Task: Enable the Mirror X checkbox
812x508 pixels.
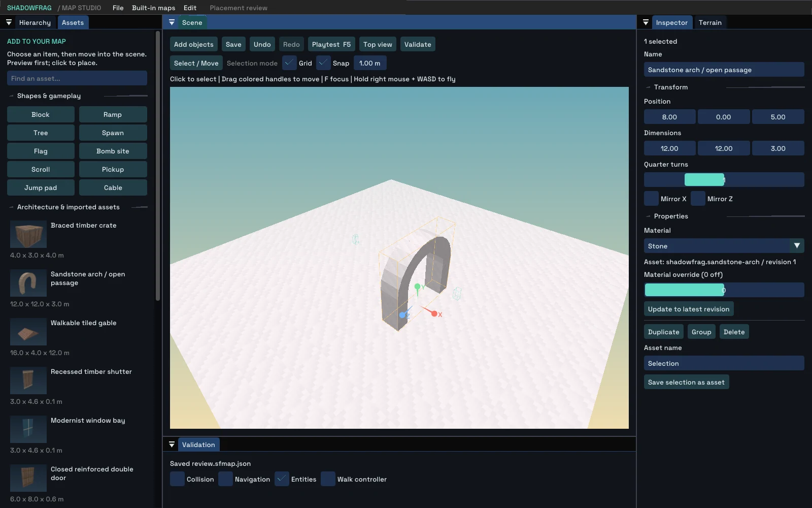Action: pos(651,199)
